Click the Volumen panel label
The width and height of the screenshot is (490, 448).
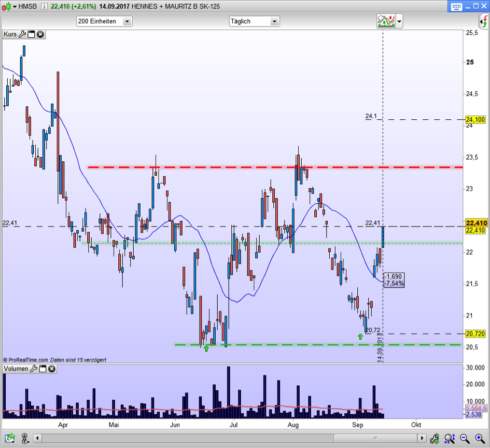[16, 369]
